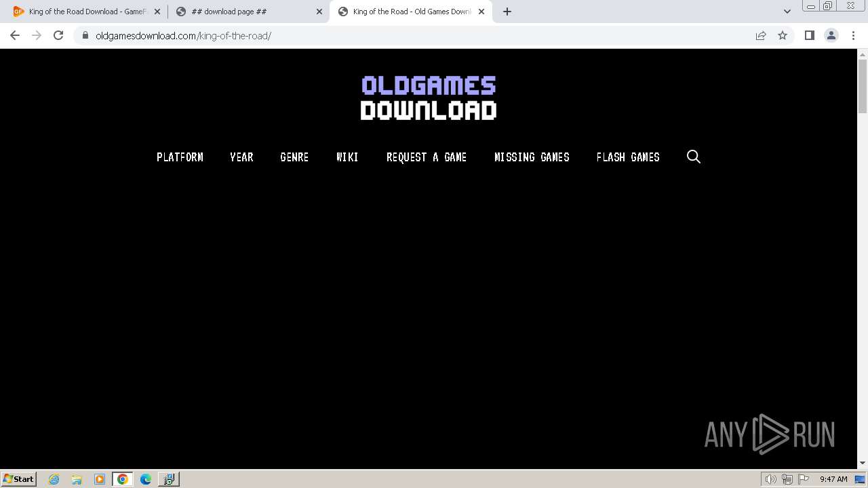
Task: Click the Chrome taskbar icon
Action: [123, 479]
